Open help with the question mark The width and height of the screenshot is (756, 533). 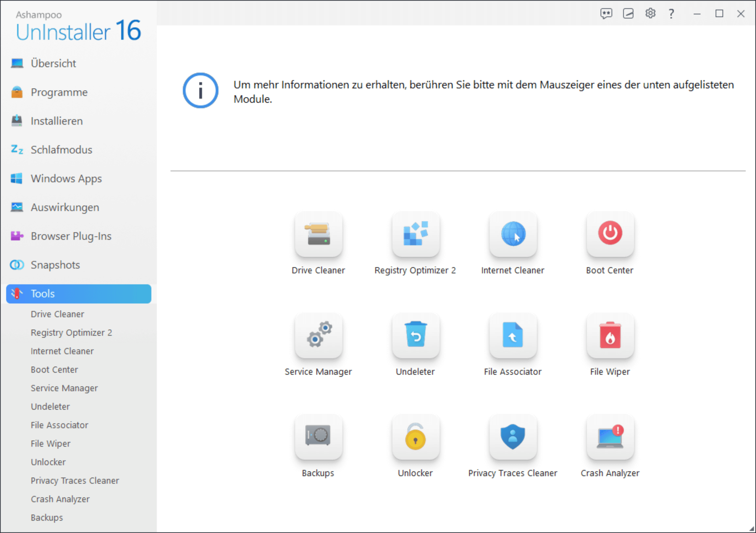tap(671, 14)
